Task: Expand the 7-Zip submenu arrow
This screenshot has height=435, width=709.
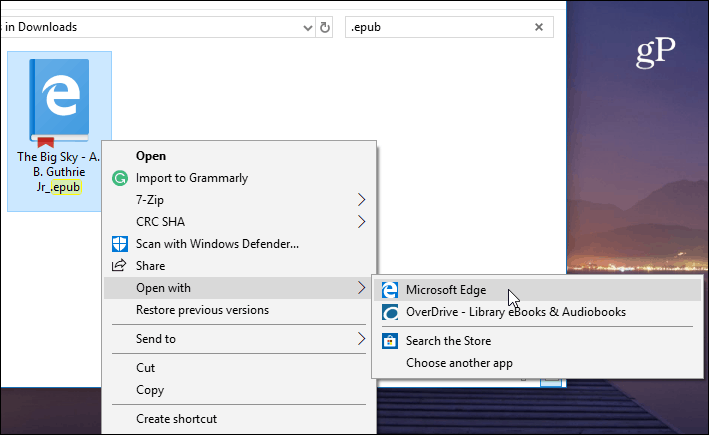Action: pyautogui.click(x=361, y=199)
